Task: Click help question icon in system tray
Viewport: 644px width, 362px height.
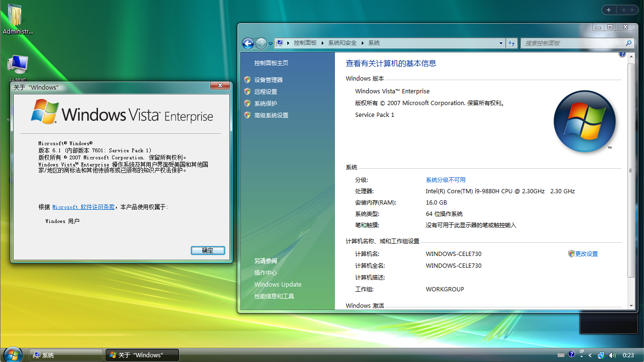Action: (x=571, y=354)
